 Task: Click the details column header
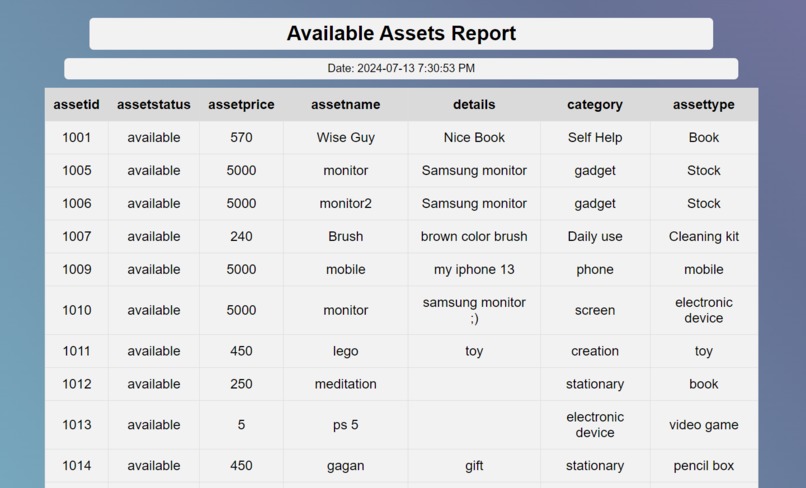coord(474,104)
